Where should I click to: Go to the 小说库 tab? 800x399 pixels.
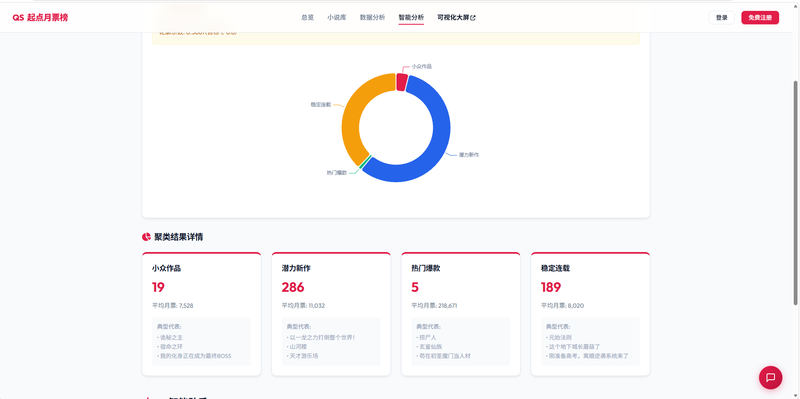(337, 17)
